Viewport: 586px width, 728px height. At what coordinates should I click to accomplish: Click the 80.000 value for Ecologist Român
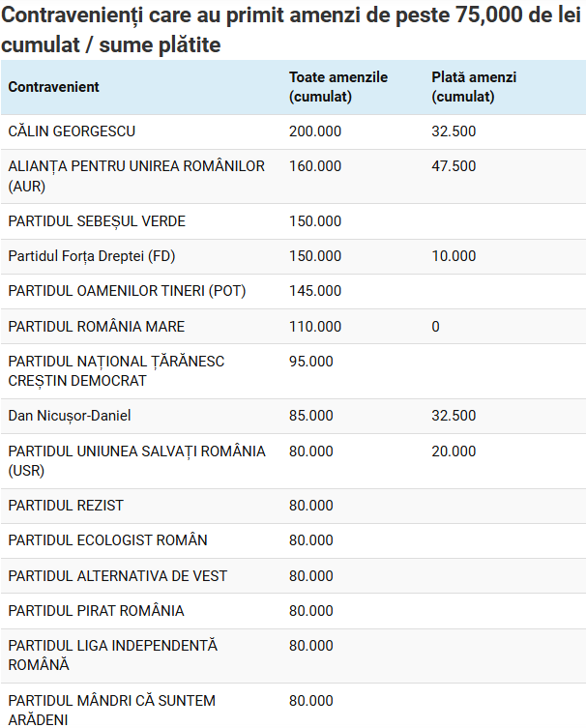[x=310, y=540]
